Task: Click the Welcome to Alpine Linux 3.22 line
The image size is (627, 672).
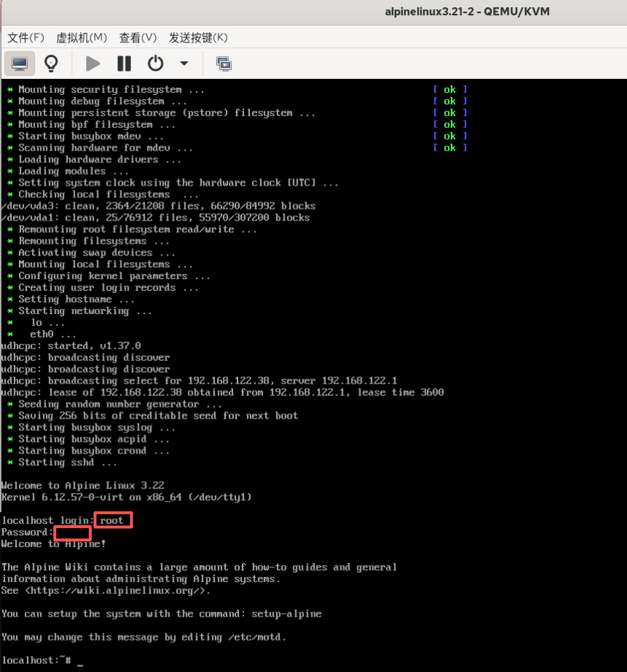Action: (83, 485)
